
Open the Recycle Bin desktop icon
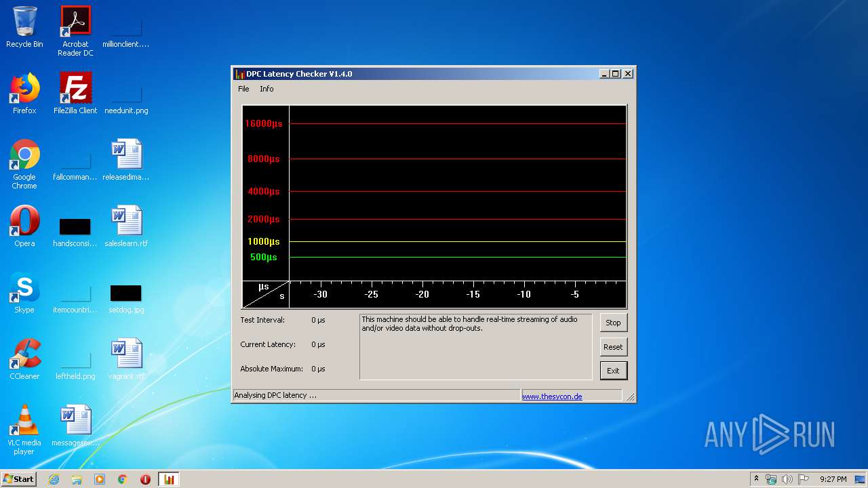click(x=24, y=27)
